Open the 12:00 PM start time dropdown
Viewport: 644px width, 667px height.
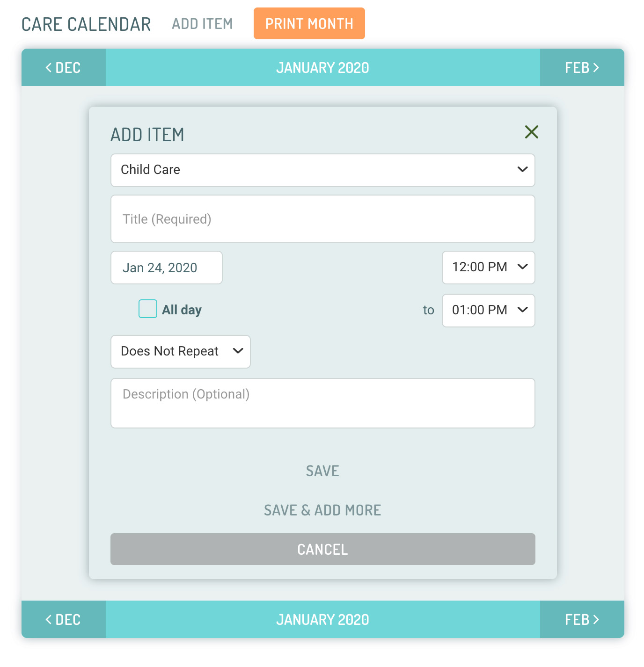pos(489,268)
